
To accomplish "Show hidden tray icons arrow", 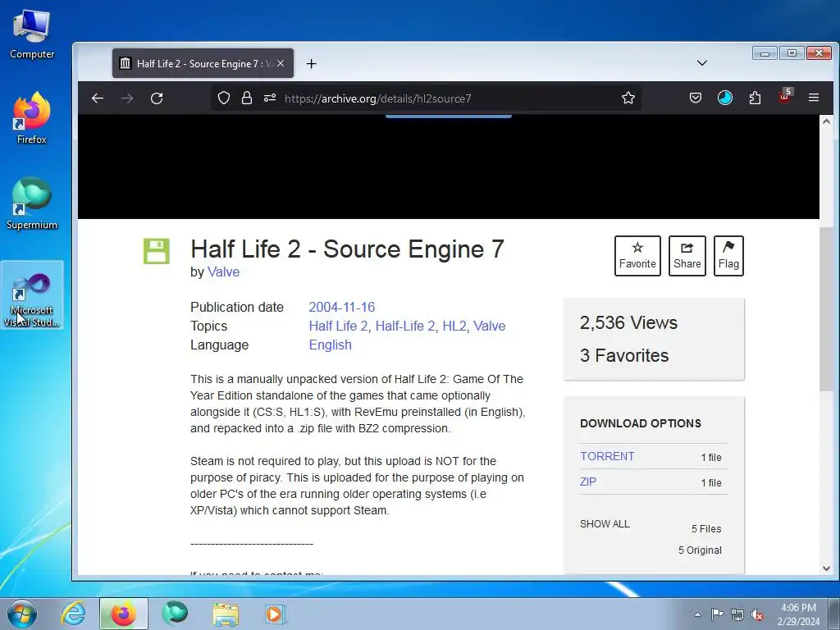I will pyautogui.click(x=697, y=614).
